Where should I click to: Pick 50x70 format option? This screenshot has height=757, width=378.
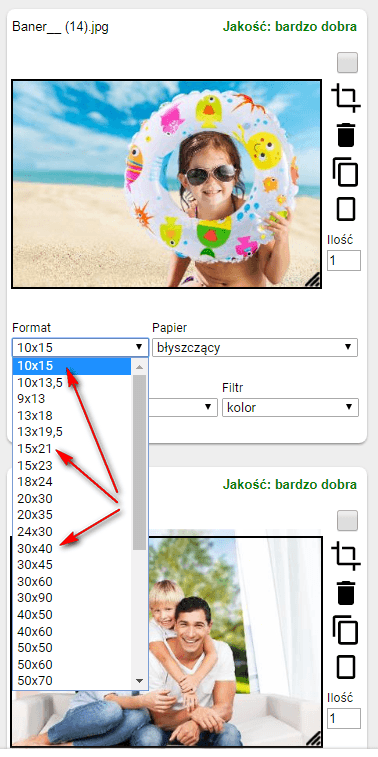72,681
